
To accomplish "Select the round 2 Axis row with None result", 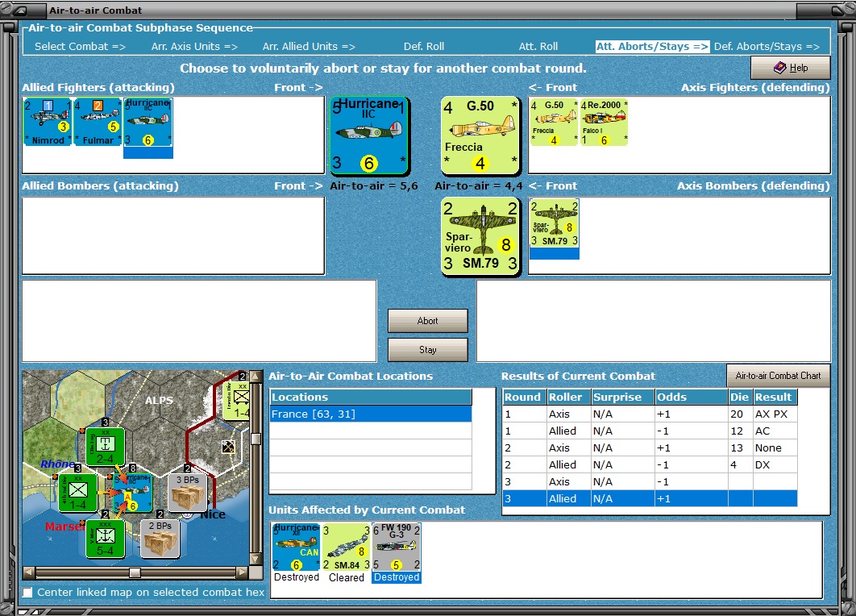I will (650, 447).
